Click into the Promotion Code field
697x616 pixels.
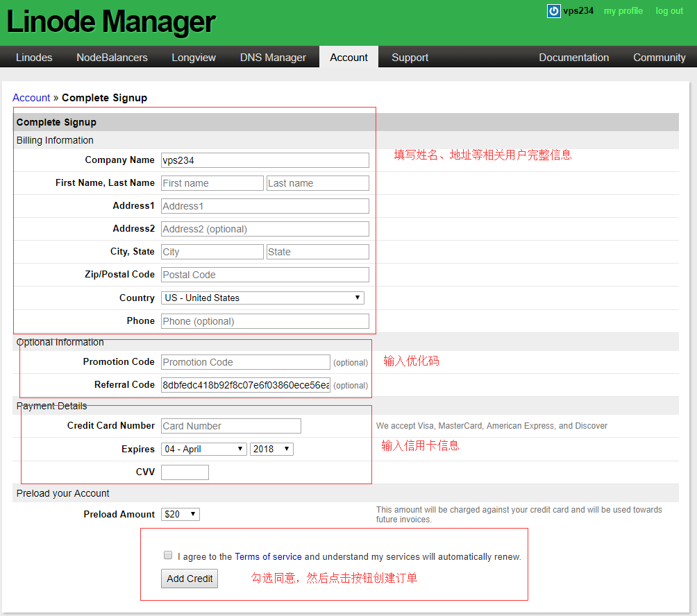click(246, 362)
